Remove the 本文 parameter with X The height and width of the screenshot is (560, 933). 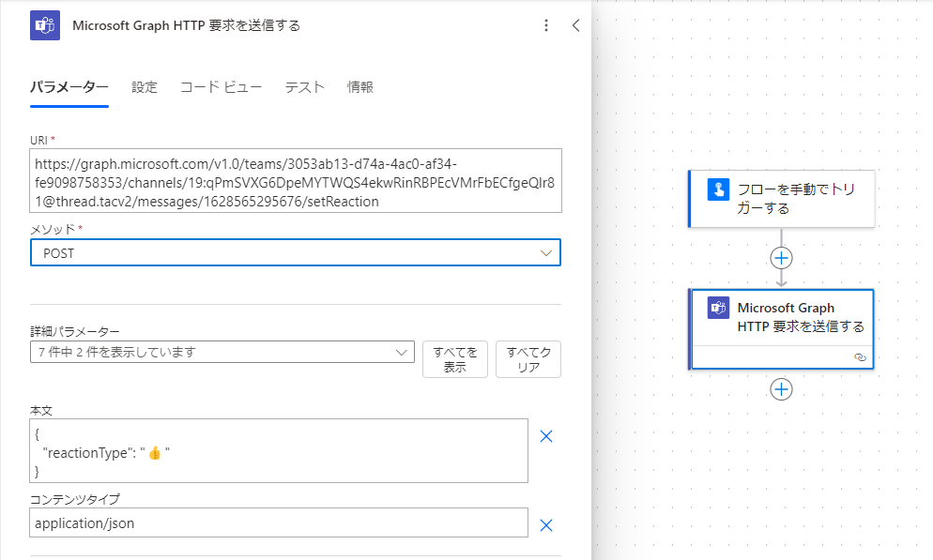(x=546, y=436)
